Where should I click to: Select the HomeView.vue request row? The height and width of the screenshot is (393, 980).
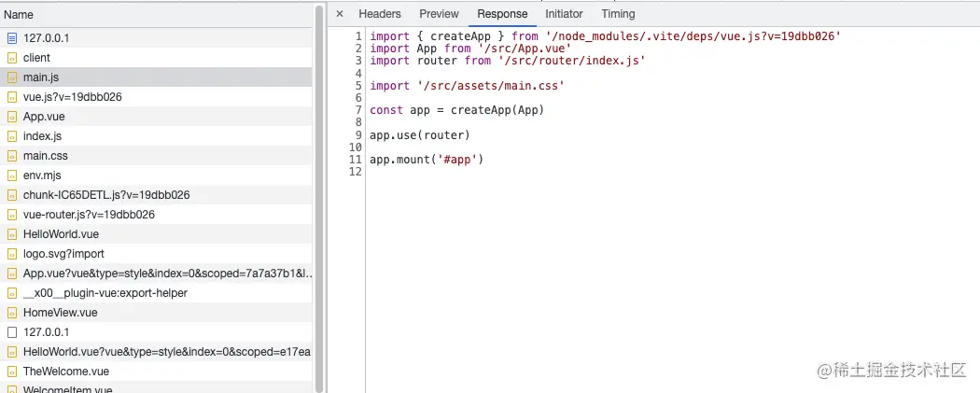[x=156, y=313]
